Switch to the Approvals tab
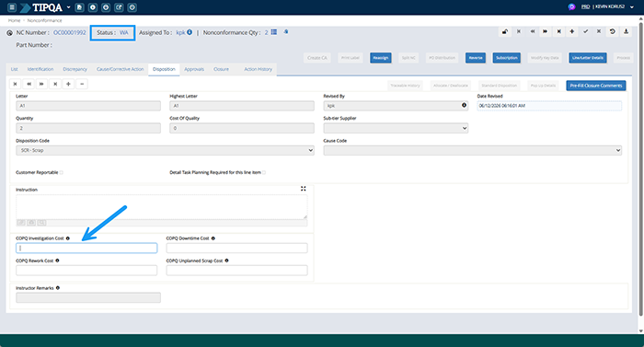The image size is (644, 347). (194, 69)
